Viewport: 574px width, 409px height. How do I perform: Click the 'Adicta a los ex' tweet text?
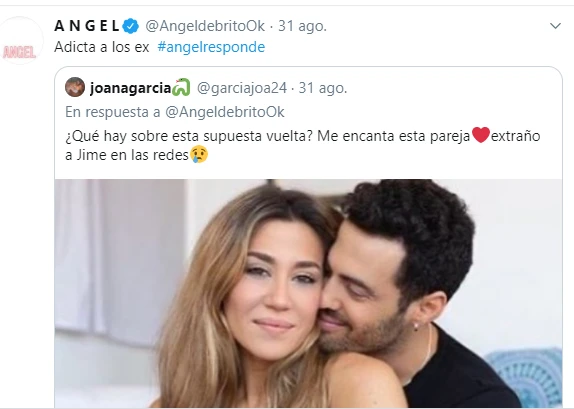coord(102,47)
